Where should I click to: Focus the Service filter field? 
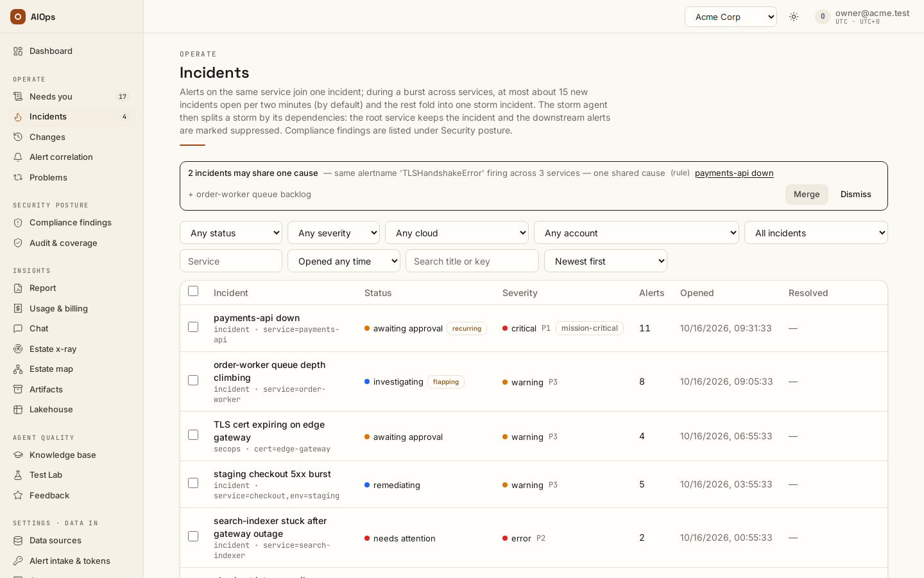[231, 261]
